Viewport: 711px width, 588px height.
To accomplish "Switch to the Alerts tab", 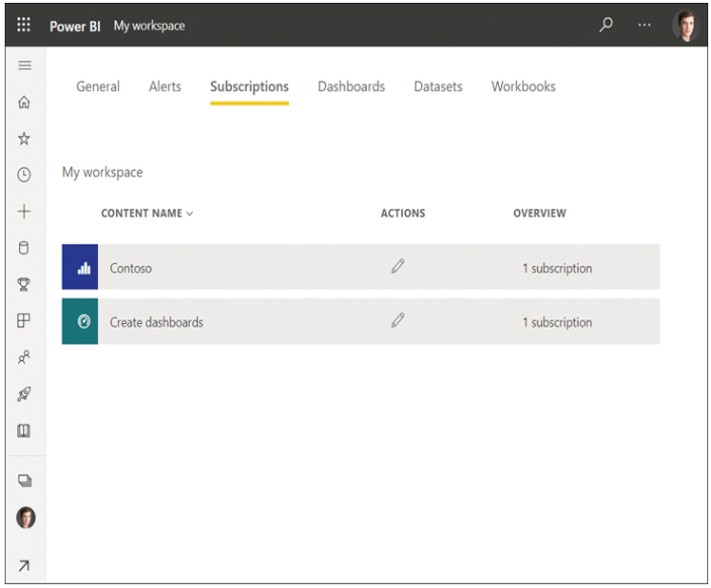I will click(x=165, y=86).
